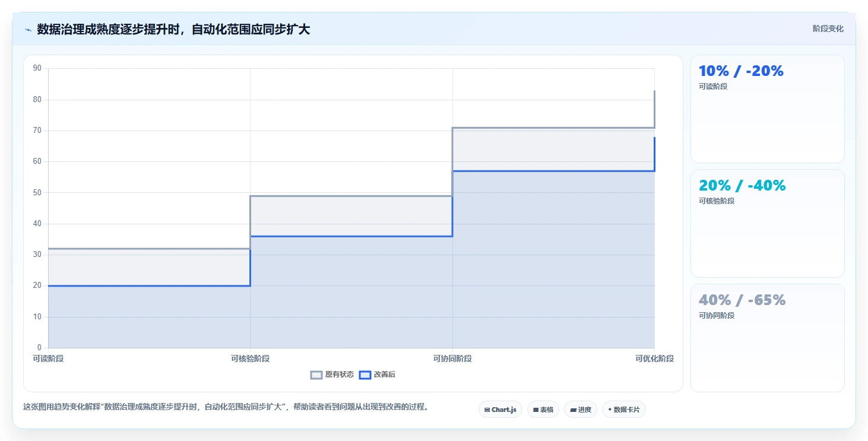Toggle the 原有状态 legend swatch

pyautogui.click(x=316, y=375)
